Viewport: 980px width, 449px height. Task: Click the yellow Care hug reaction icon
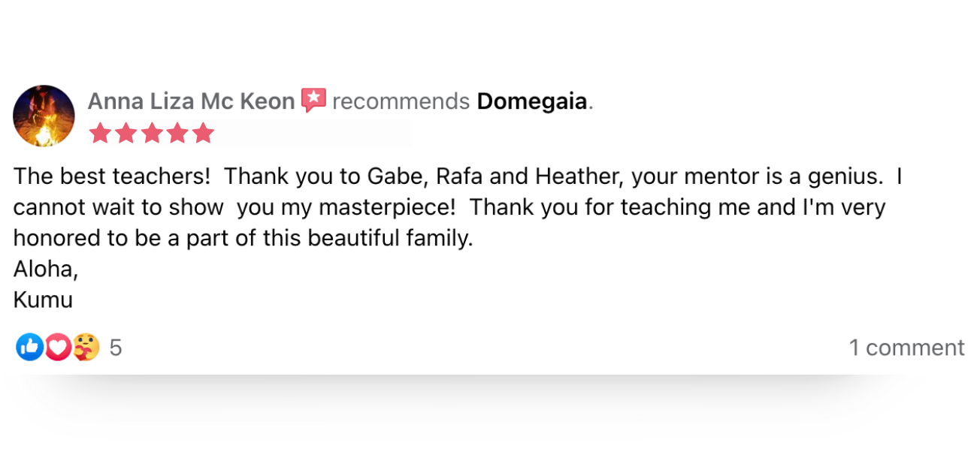point(86,347)
